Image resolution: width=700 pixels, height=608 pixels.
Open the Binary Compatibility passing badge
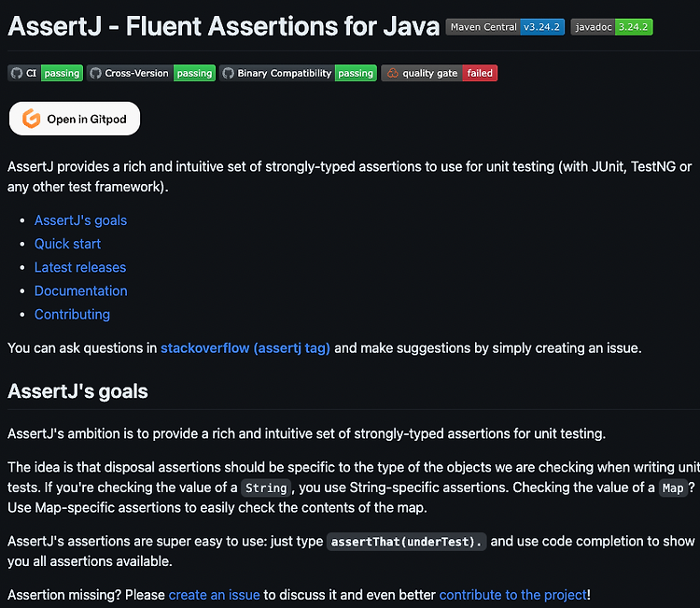click(298, 73)
